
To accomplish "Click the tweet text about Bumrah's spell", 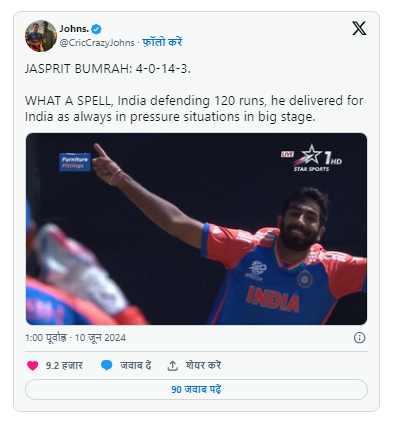I will (x=194, y=93).
